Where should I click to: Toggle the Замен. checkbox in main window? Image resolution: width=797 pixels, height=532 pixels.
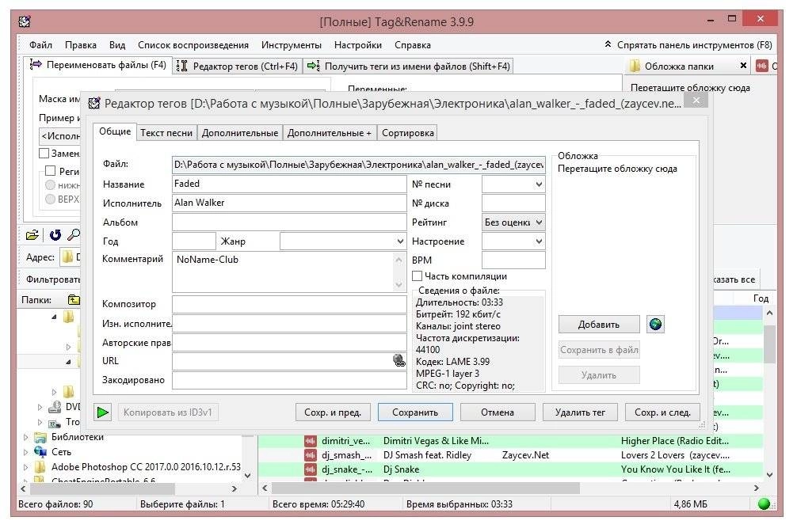click(44, 153)
